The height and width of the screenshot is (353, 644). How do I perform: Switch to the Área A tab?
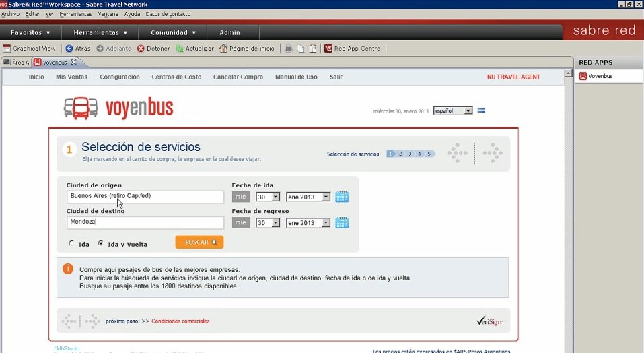pos(16,63)
